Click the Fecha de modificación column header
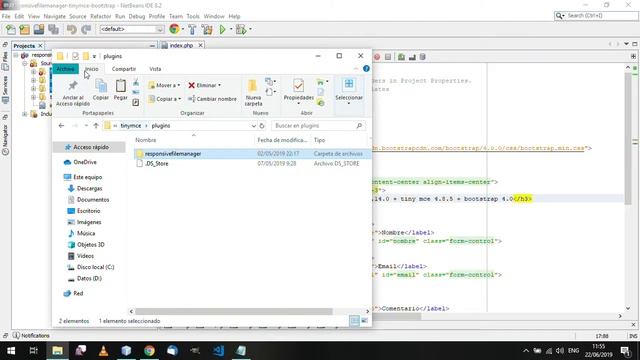This screenshot has height=360, width=640. pyautogui.click(x=282, y=140)
